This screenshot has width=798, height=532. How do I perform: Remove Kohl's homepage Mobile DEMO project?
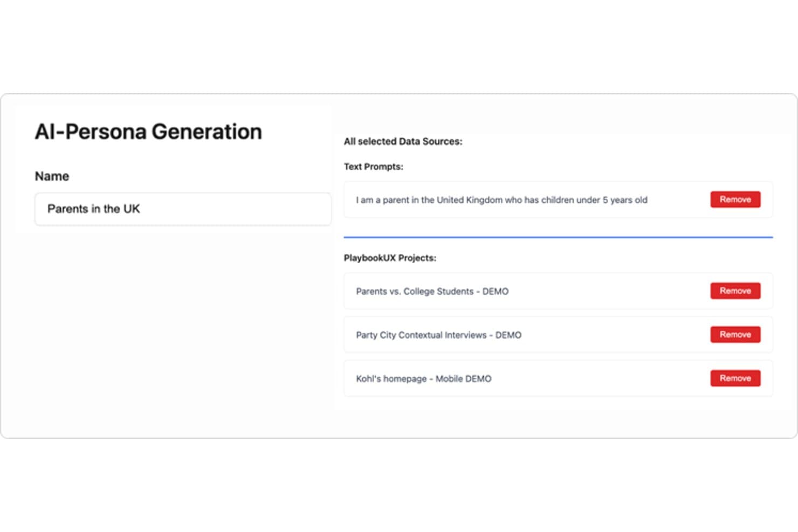[x=735, y=378]
